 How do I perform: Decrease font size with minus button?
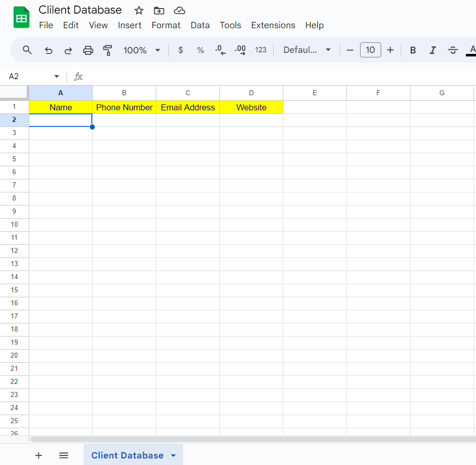coord(350,50)
